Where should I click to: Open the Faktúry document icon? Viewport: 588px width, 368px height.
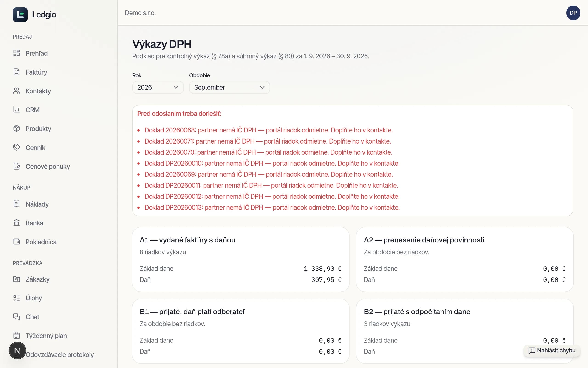pos(17,72)
